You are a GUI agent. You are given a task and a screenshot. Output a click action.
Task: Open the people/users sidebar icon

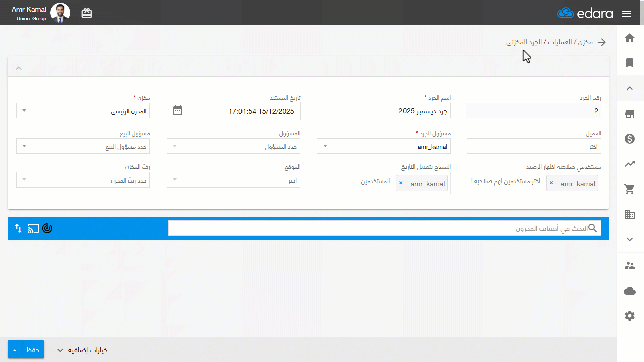coord(630,265)
